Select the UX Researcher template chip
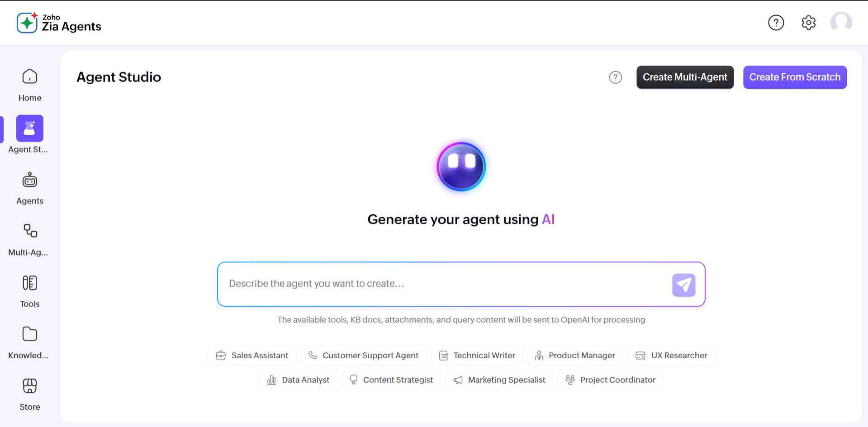The height and width of the screenshot is (427, 868). coord(671,356)
